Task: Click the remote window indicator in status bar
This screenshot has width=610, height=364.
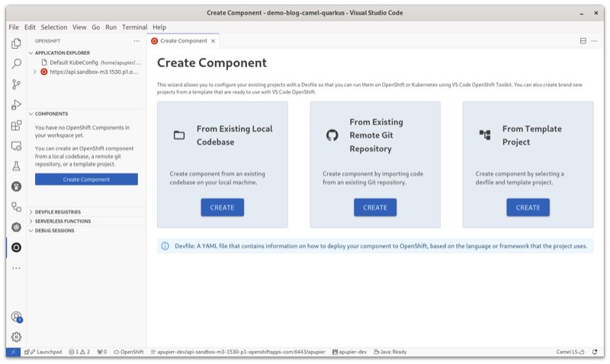Action: click(13, 352)
